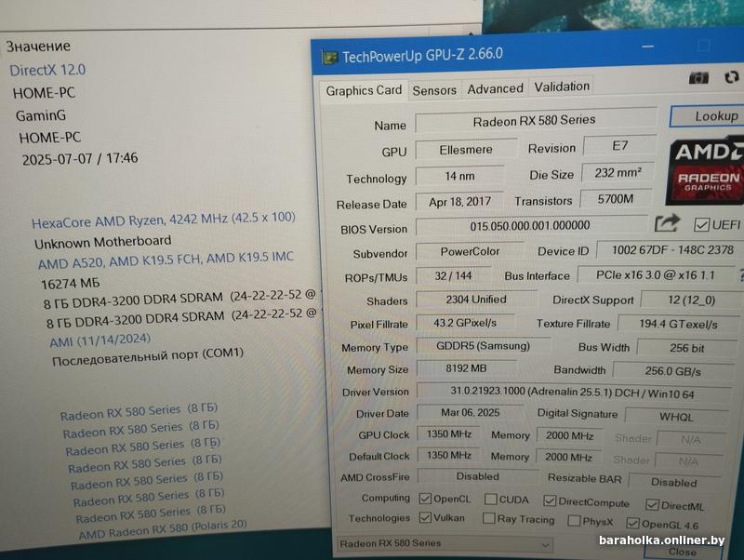744x560 pixels.
Task: Click the Subvendor field showing PowerColor
Action: (470, 251)
